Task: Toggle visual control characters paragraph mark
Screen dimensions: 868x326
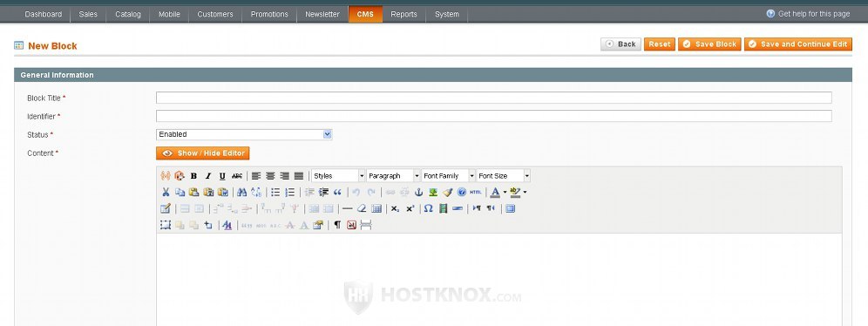Action: (x=337, y=225)
